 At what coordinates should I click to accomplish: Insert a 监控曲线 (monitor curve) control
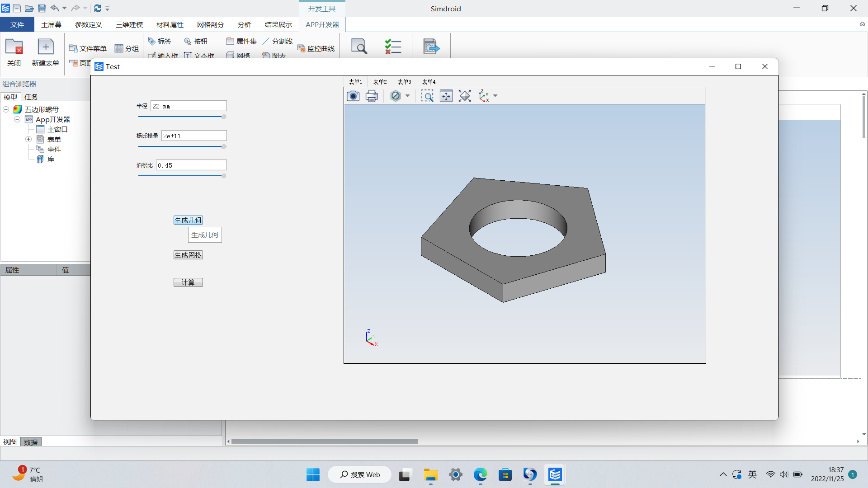(316, 48)
